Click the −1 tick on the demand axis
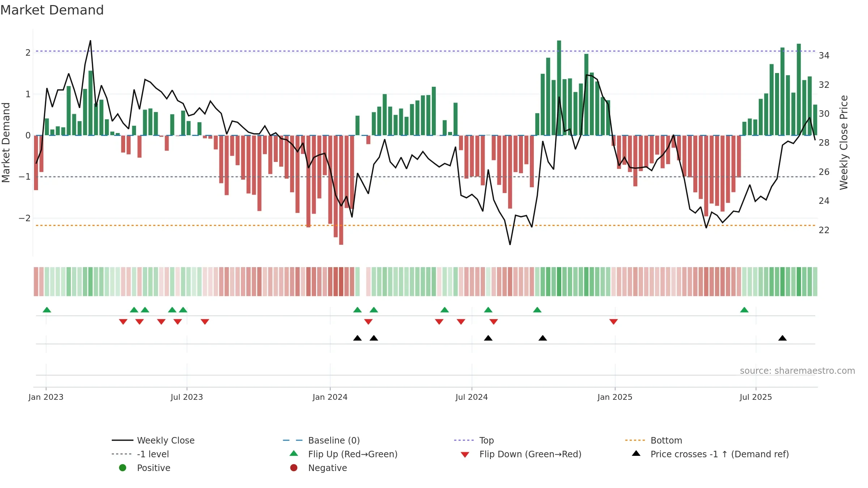Screen dimensions: 868x488 click(x=25, y=177)
